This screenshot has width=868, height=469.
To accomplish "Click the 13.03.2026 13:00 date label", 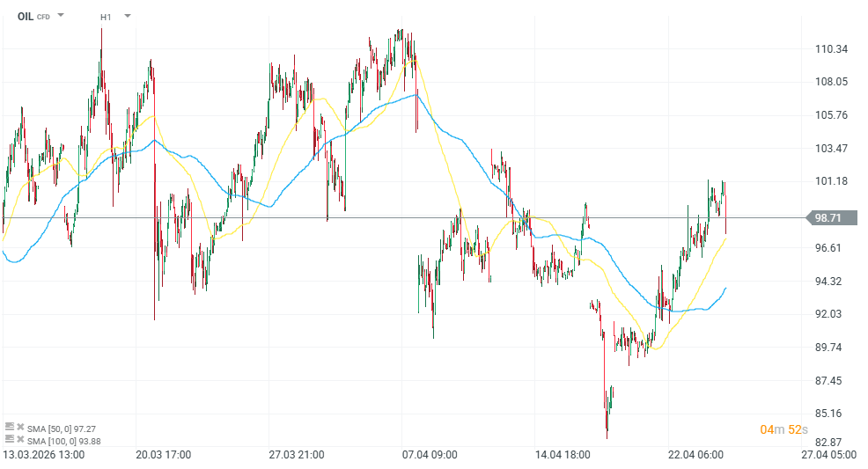I will [43, 455].
